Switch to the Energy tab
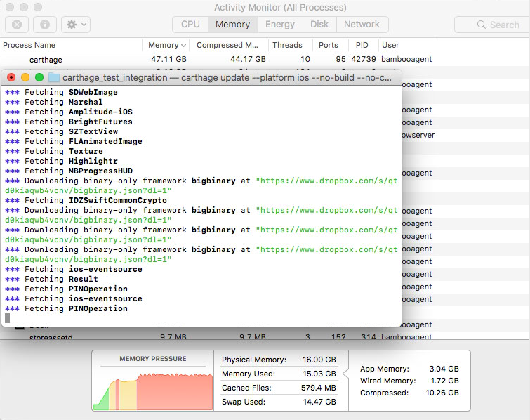The image size is (530, 420). [x=280, y=25]
